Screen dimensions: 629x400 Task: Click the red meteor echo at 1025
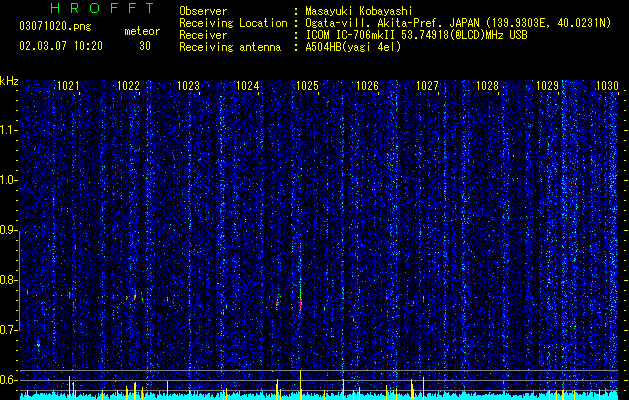(300, 303)
